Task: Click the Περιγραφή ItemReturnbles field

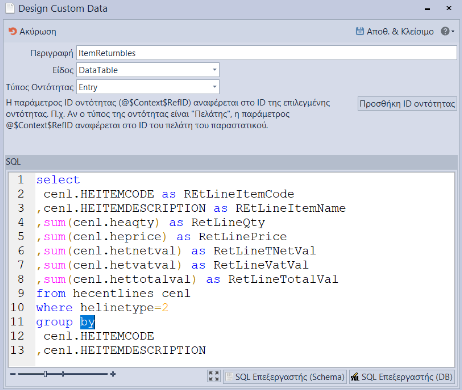Action: (x=266, y=53)
